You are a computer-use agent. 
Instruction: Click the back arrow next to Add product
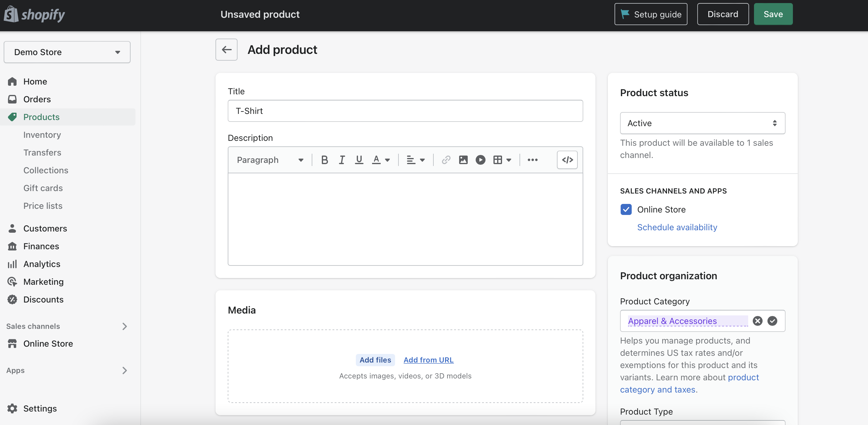tap(227, 50)
